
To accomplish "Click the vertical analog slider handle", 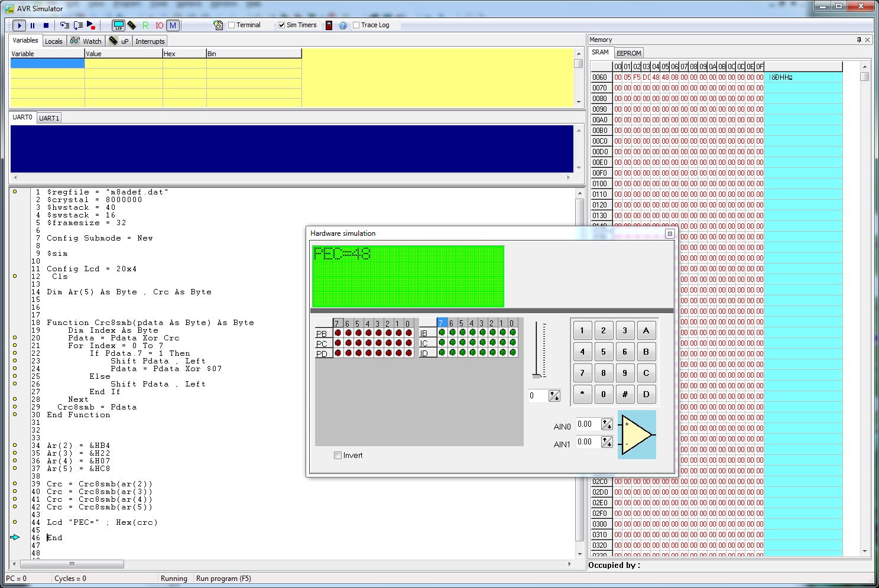I will click(537, 375).
